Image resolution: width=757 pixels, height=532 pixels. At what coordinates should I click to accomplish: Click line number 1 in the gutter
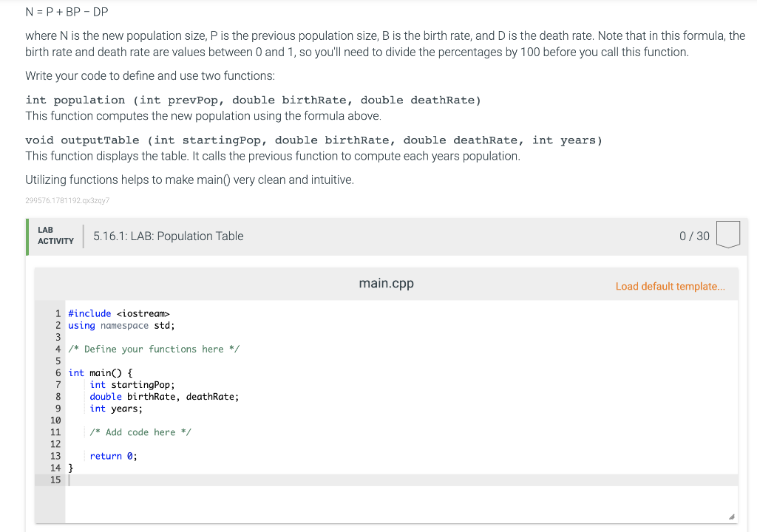[x=57, y=313]
